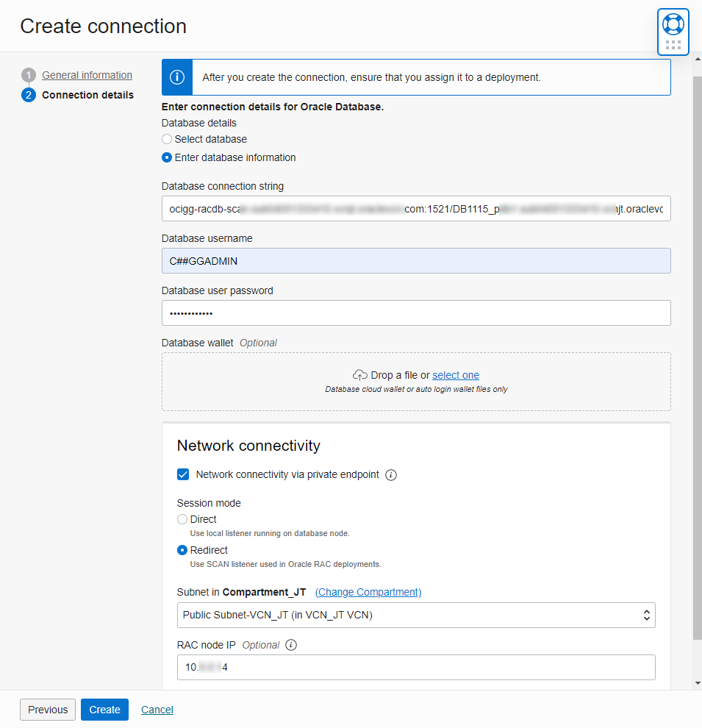Click select one to upload a wallet file

(456, 374)
